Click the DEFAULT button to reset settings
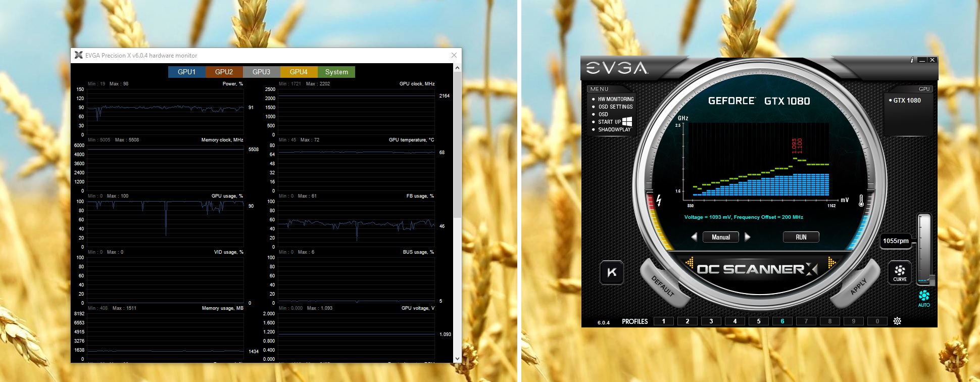 pyautogui.click(x=663, y=286)
